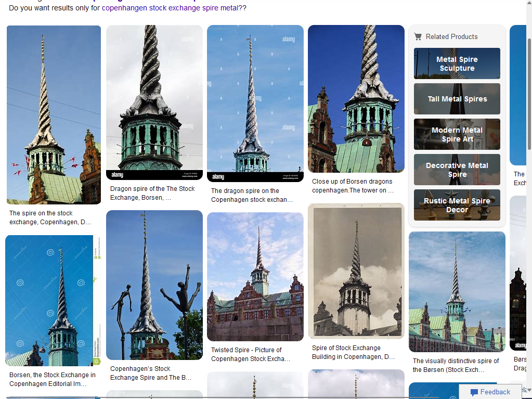Image resolution: width=532 pixels, height=399 pixels.
Task: Open the spire photo with red flags and wires
Action: (x=54, y=114)
